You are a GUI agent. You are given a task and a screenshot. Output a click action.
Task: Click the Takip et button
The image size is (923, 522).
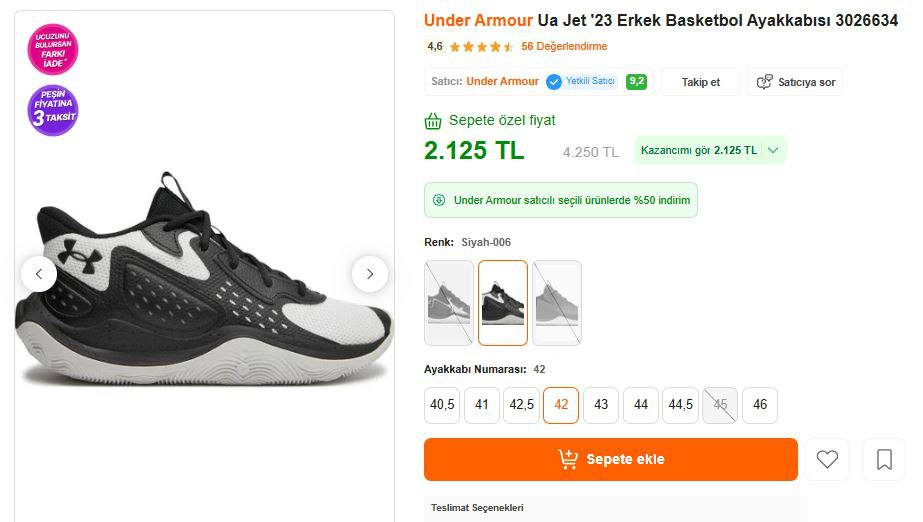pyautogui.click(x=701, y=82)
